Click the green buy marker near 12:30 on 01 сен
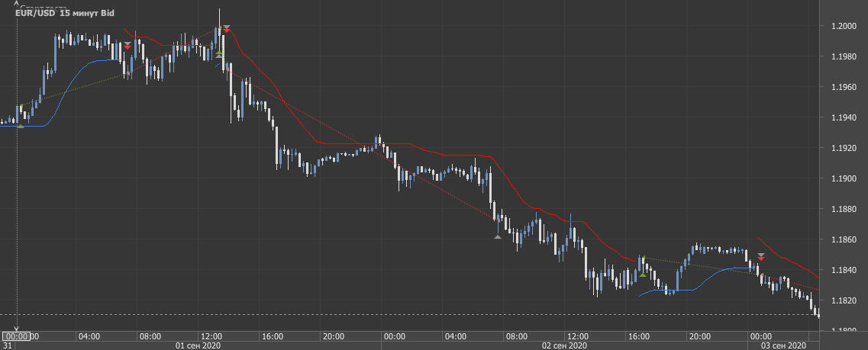 (x=218, y=53)
